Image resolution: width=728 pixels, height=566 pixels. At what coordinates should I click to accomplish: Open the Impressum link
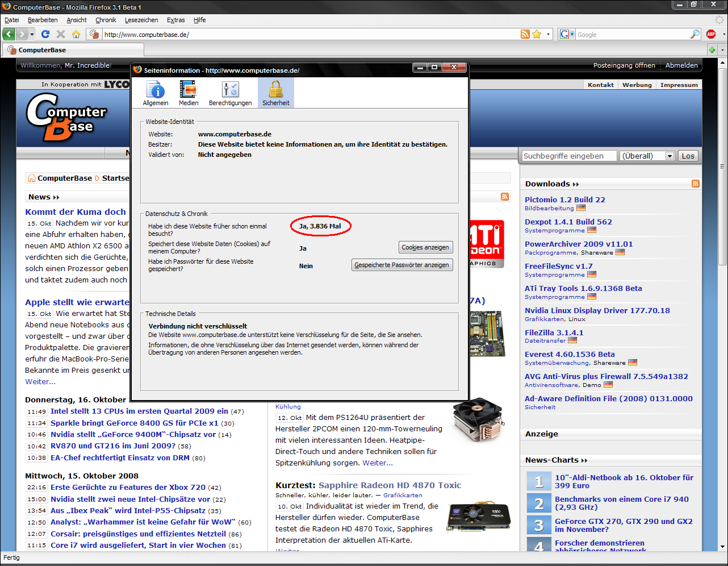[679, 85]
